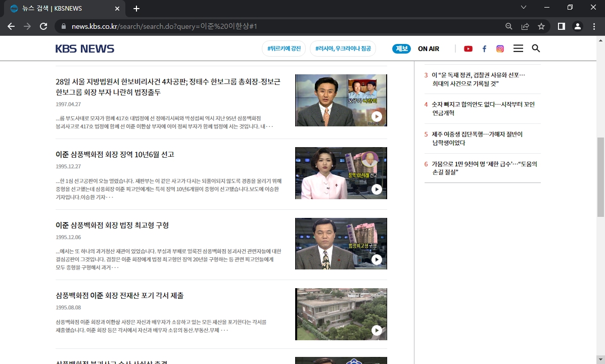Click the scrollbar up arrow
605x364 pixels.
click(x=601, y=40)
